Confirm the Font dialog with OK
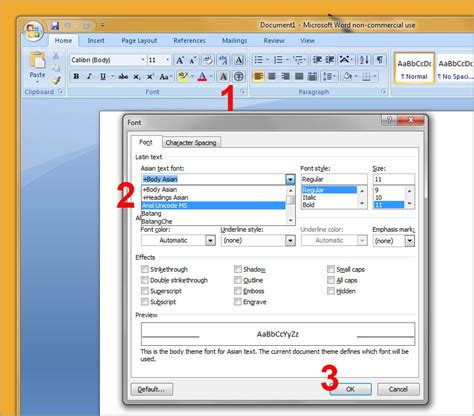This screenshot has width=474, height=416. pyautogui.click(x=350, y=389)
